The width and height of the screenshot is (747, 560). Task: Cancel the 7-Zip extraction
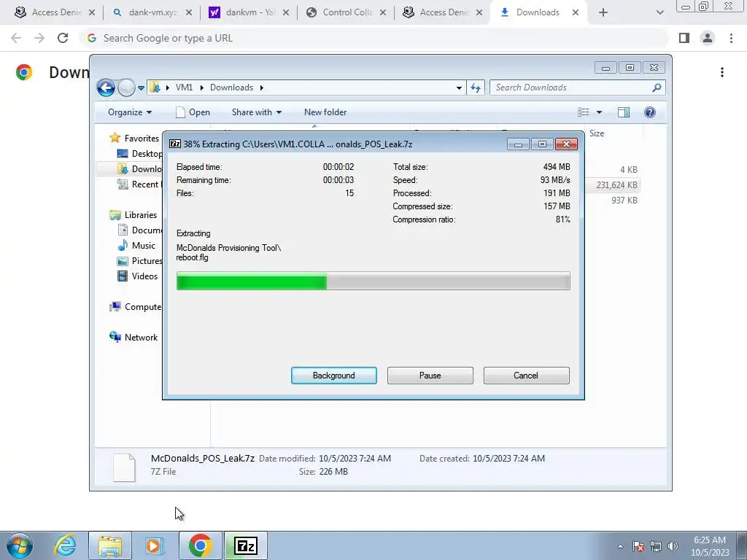(x=526, y=376)
